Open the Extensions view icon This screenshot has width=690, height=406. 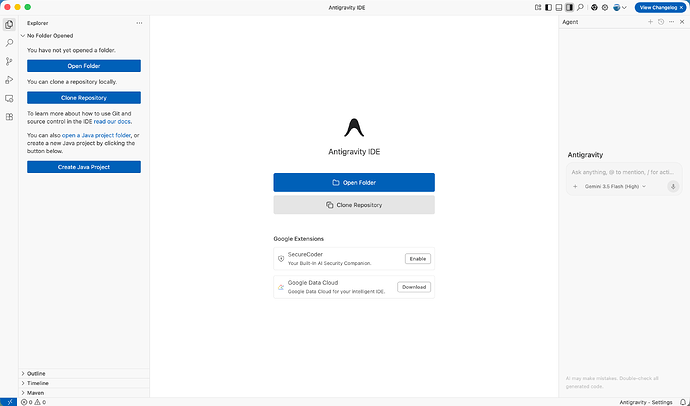[9, 117]
